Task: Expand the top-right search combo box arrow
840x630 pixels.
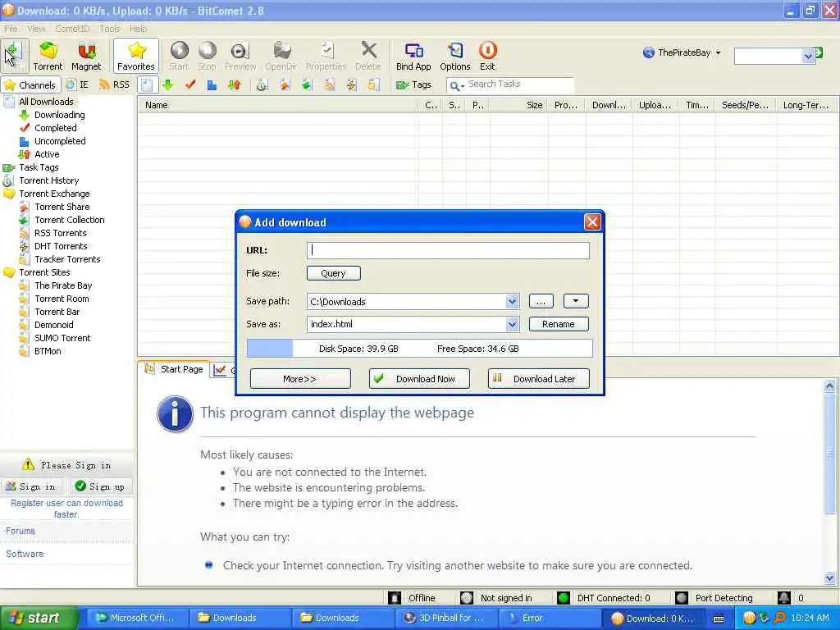Action: 808,56
